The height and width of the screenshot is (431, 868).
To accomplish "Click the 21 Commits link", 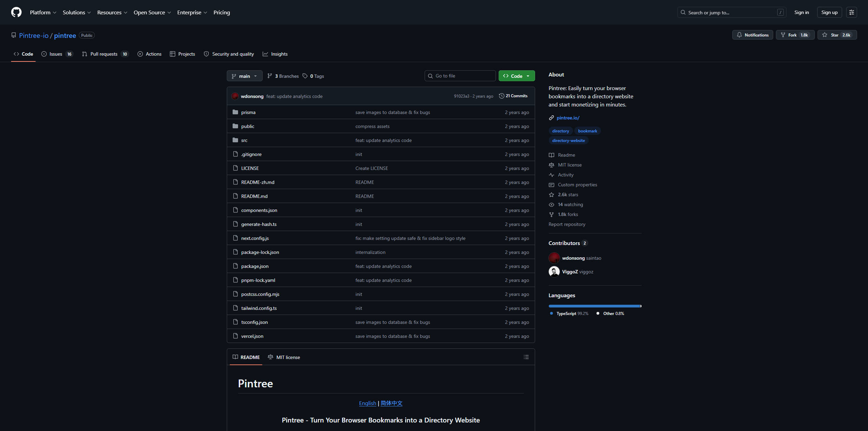I will pos(513,96).
